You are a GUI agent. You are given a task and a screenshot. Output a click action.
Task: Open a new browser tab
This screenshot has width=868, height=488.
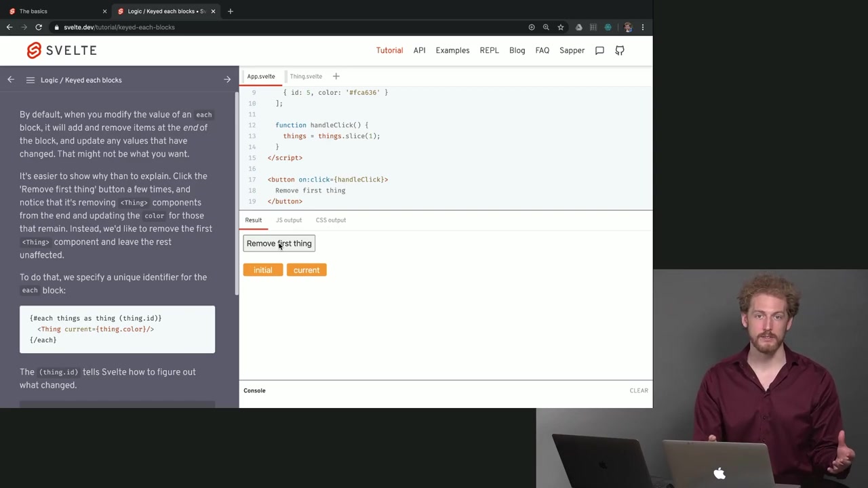point(231,11)
